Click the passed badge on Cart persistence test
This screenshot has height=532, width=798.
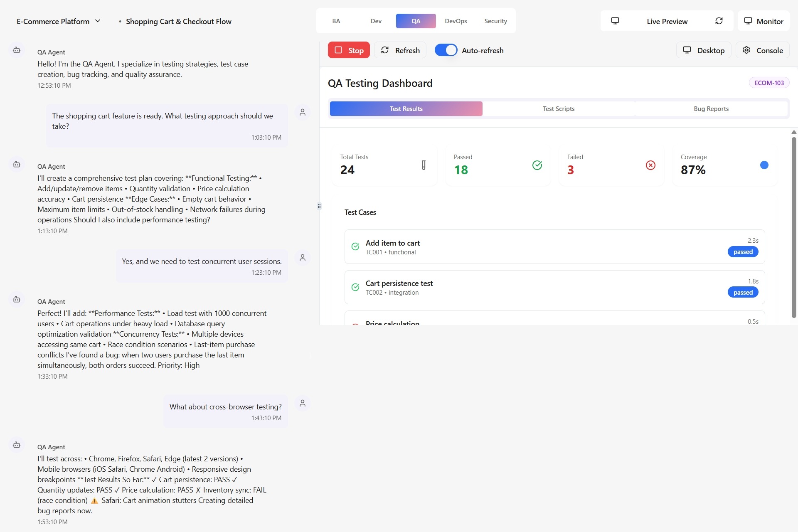pos(743,292)
